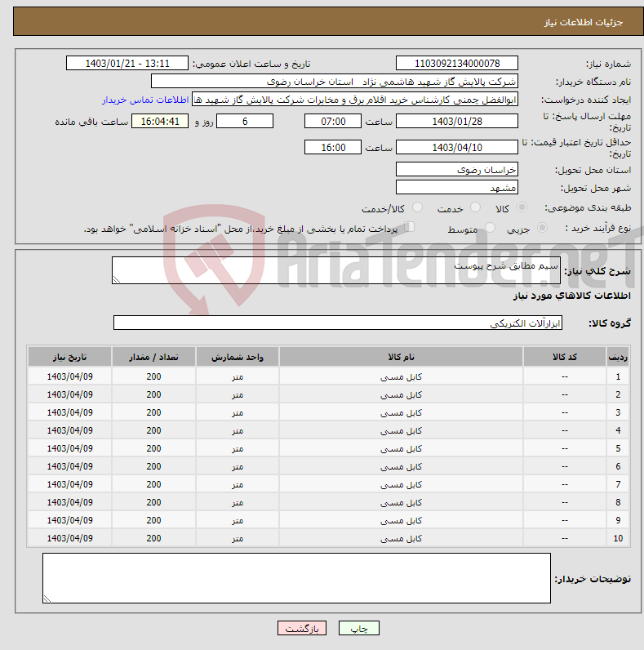
Task: Click date 1403/04/09 in row 10
Action: 69,538
